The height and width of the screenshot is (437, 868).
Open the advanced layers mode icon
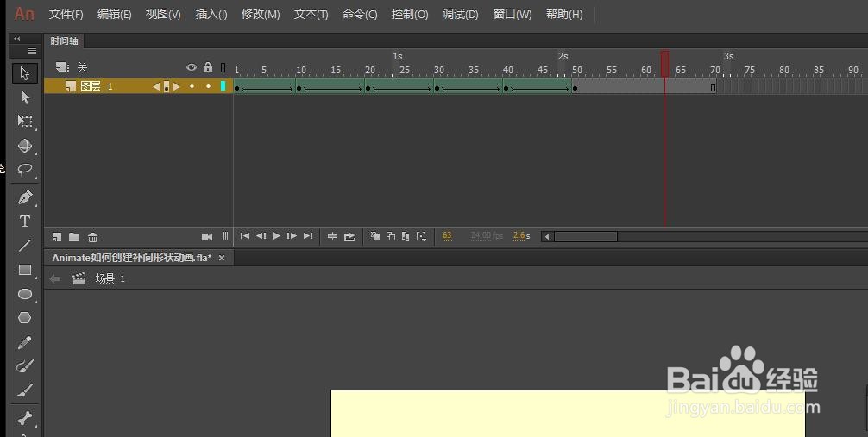62,67
